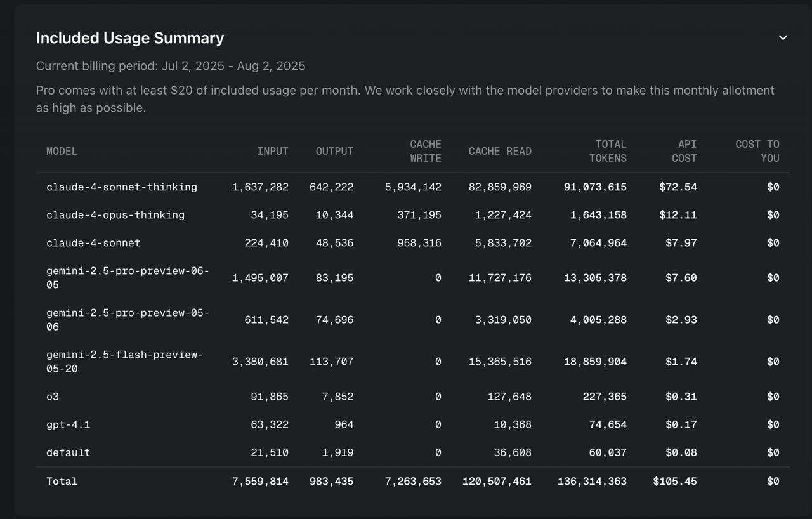Viewport: 812px width, 519px height.
Task: Click the cache write 0 for gemini-2.5-pro-preview-06-05
Action: click(438, 278)
